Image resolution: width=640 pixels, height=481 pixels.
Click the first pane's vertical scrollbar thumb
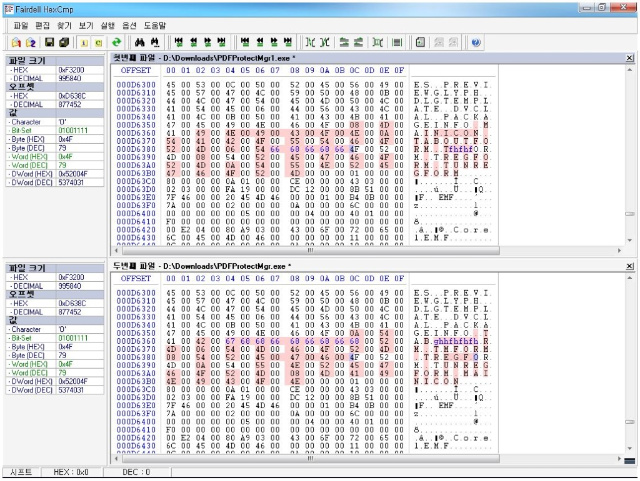(630, 214)
